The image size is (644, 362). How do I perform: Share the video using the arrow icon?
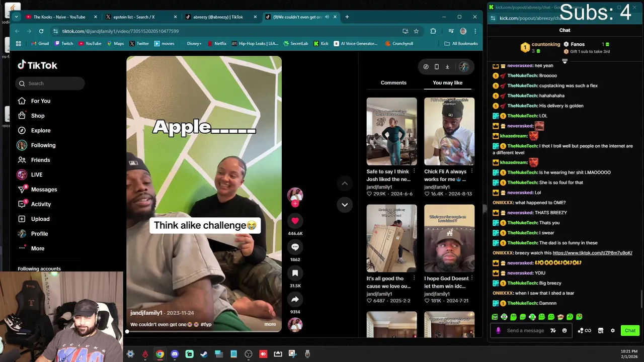point(295,299)
